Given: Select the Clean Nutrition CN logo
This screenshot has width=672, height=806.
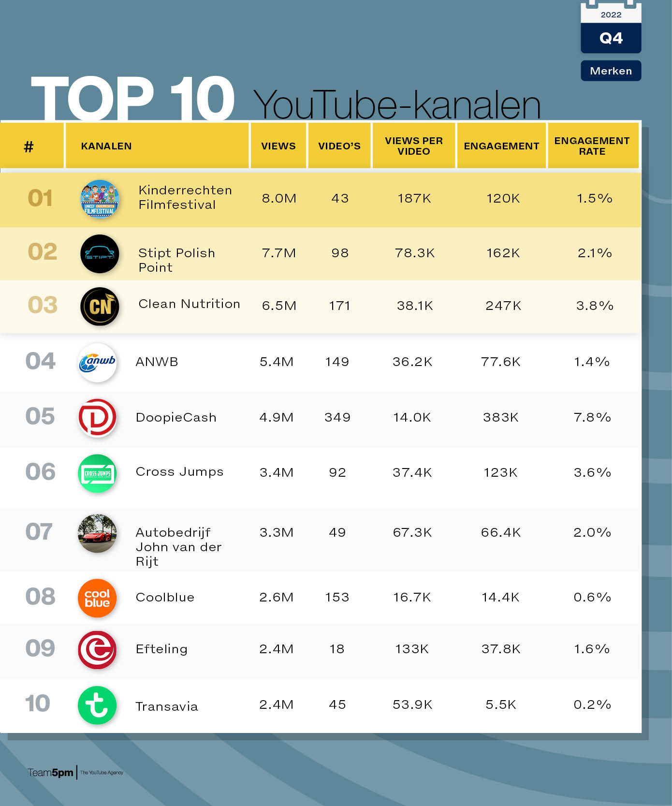Looking at the screenshot, I should [x=100, y=306].
